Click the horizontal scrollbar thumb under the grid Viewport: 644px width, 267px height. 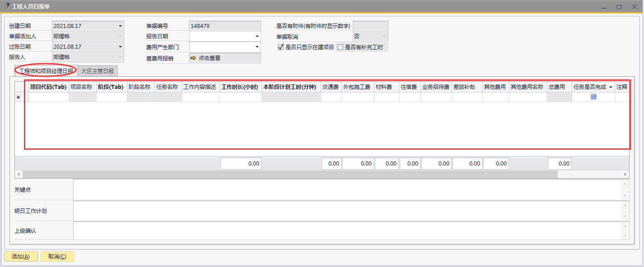pos(289,174)
